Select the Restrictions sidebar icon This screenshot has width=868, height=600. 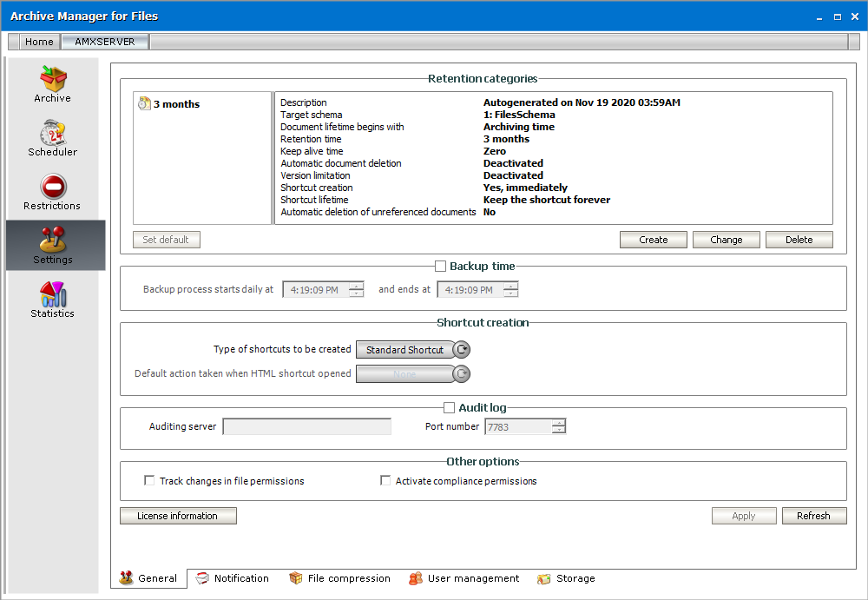pos(53,188)
